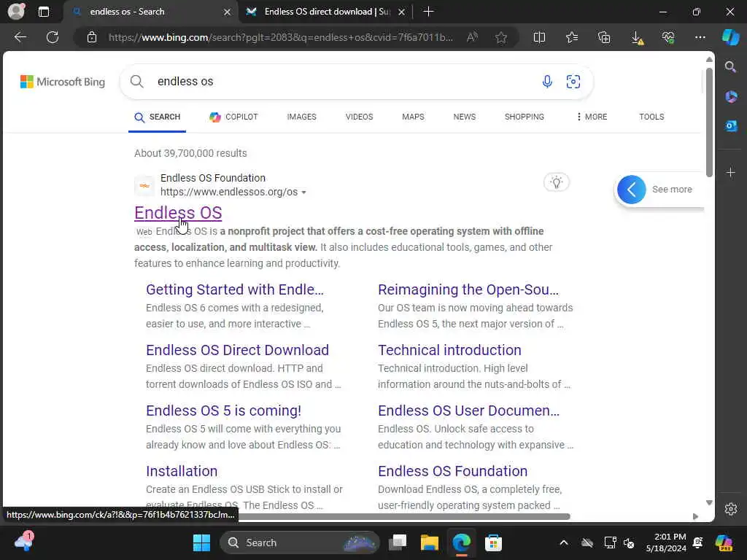This screenshot has height=560, width=747.
Task: Click the lock site info icon
Action: (92, 37)
